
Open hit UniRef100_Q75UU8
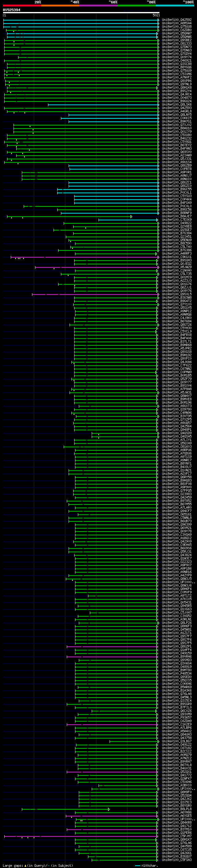coord(176,26)
